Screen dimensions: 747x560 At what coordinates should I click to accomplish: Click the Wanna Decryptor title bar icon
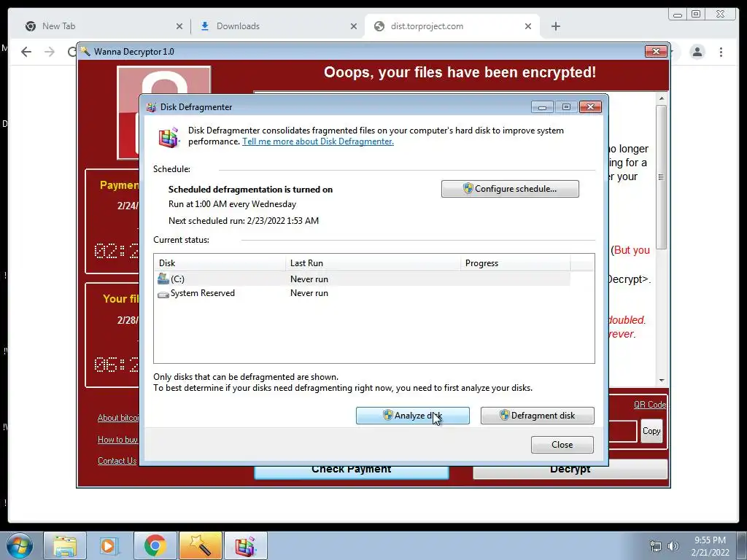86,52
